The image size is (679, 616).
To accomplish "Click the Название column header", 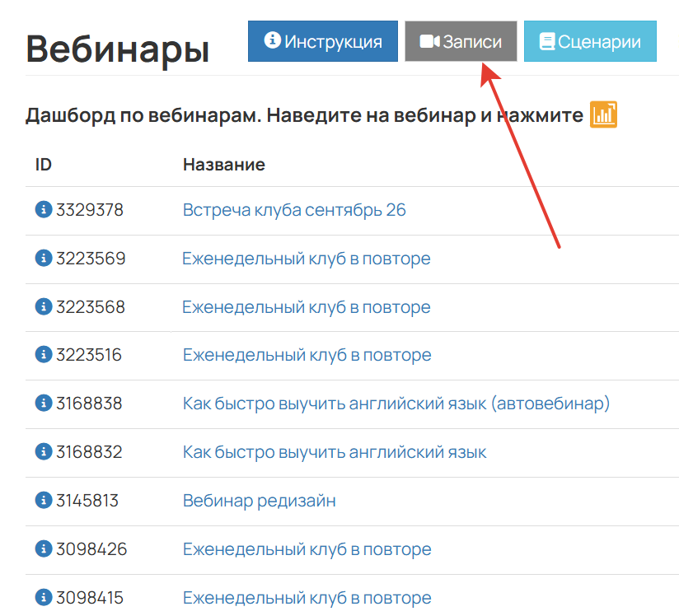I will point(224,165).
